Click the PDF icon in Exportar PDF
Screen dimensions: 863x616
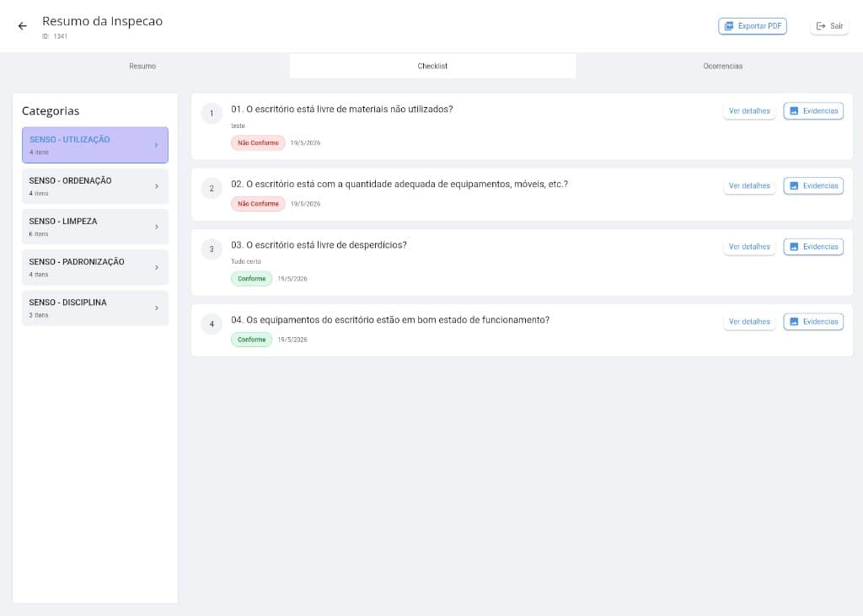coord(729,26)
